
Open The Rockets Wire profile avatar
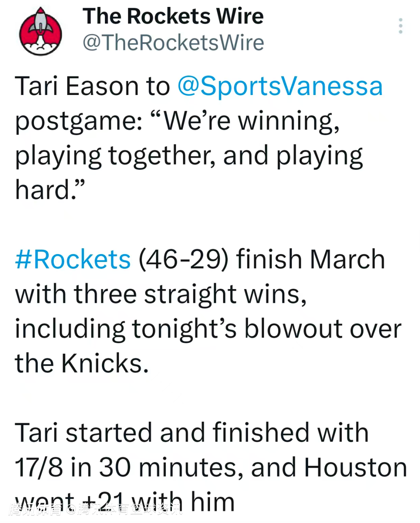pos(40,32)
